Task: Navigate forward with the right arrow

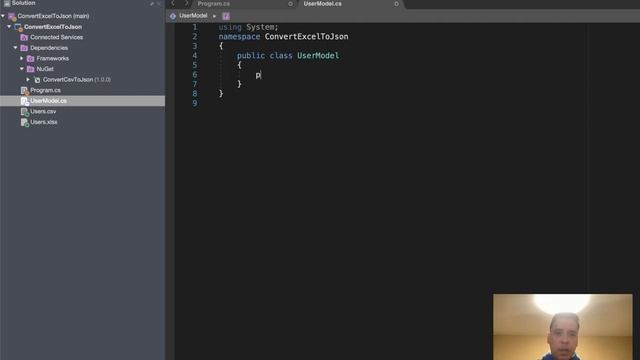Action: click(x=187, y=3)
